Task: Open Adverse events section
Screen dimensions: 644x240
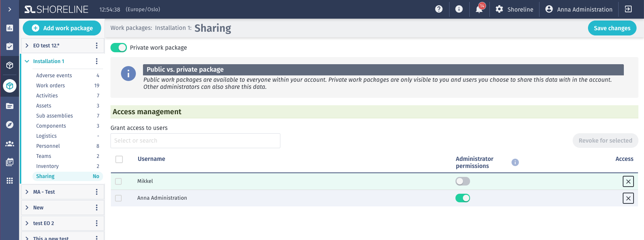Action: [x=68, y=75]
